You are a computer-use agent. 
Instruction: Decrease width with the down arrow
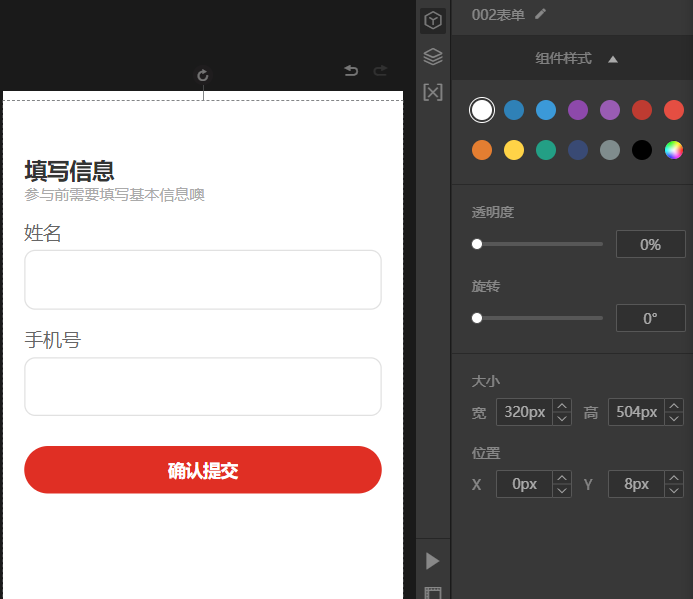pos(562,419)
